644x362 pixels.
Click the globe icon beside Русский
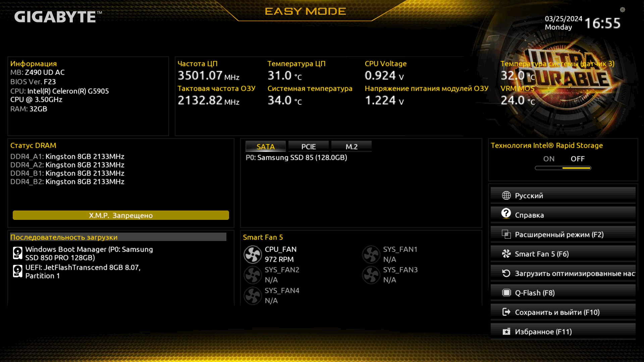(506, 195)
